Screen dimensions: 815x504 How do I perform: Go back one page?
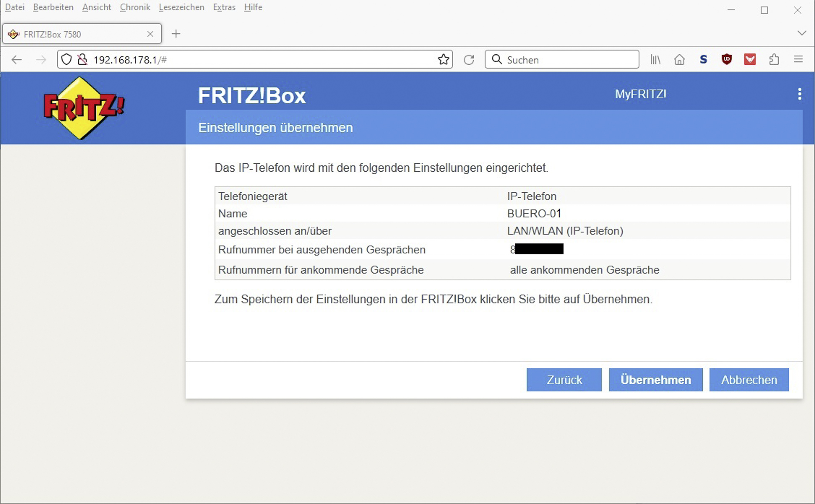click(16, 60)
